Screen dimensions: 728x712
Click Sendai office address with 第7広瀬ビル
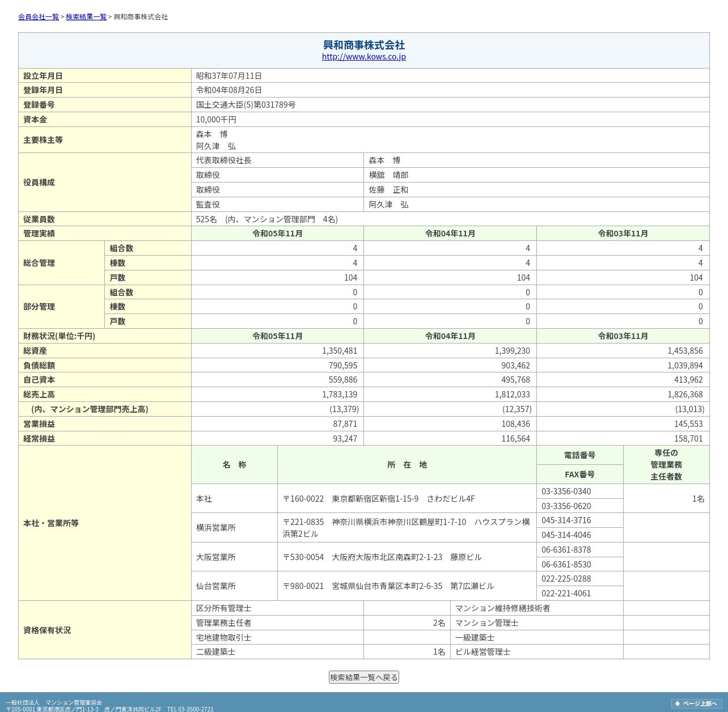[388, 586]
